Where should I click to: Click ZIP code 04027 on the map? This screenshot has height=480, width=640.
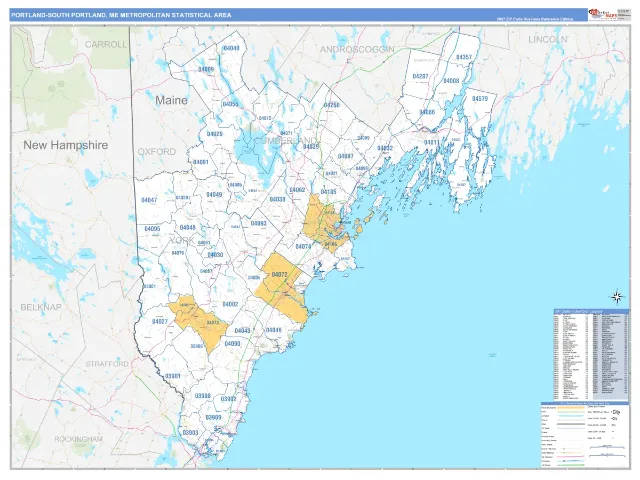(160, 322)
